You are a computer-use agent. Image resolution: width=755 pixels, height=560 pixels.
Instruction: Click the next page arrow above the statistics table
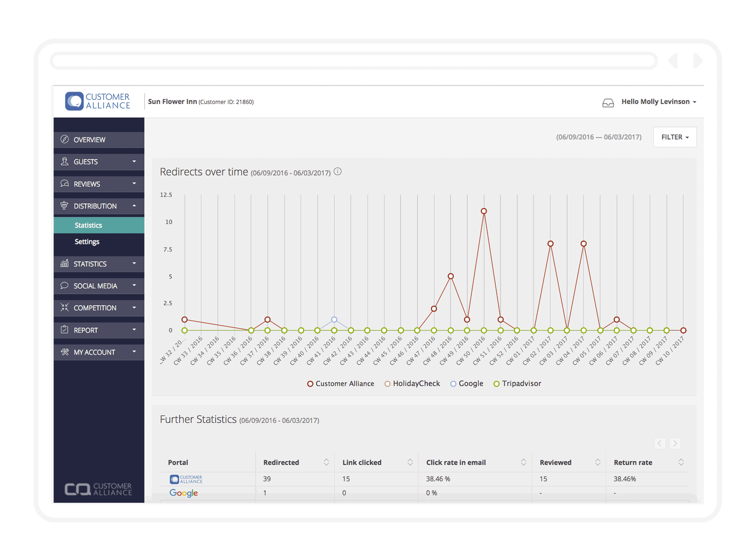(675, 443)
